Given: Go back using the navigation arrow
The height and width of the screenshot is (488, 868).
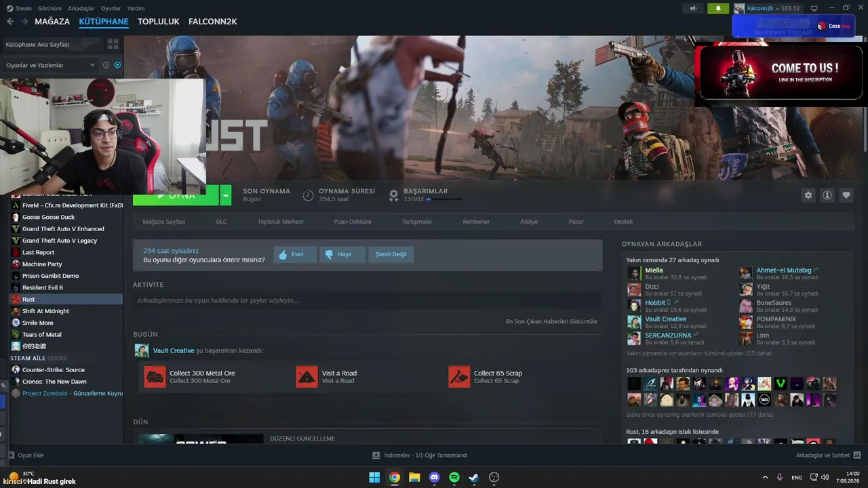Looking at the screenshot, I should click(9, 22).
